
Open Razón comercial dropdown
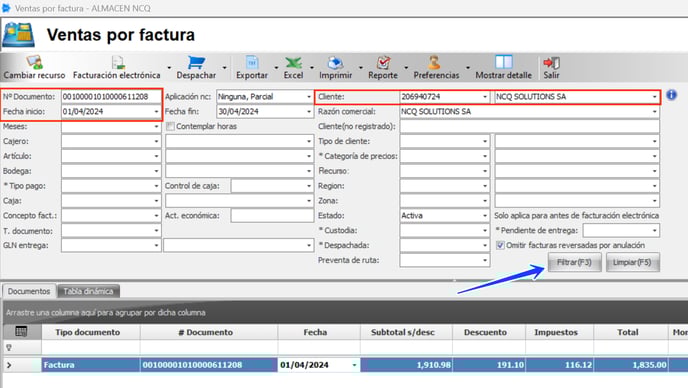pyautogui.click(x=655, y=112)
